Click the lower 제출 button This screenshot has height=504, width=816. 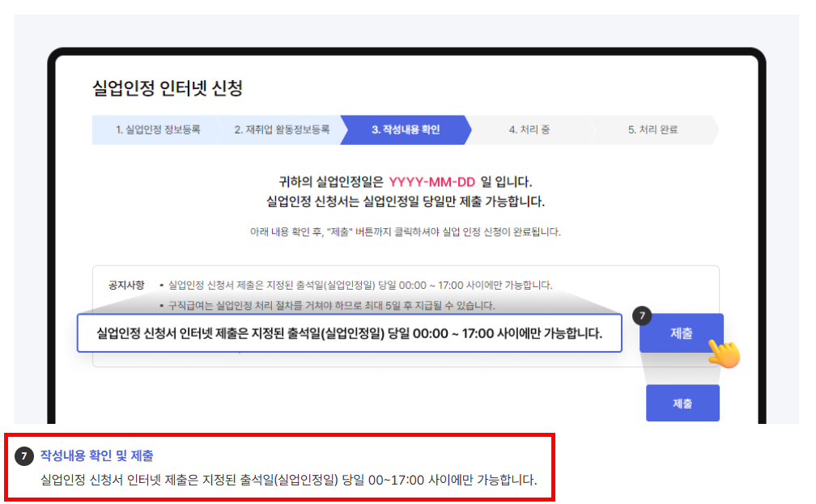point(682,402)
